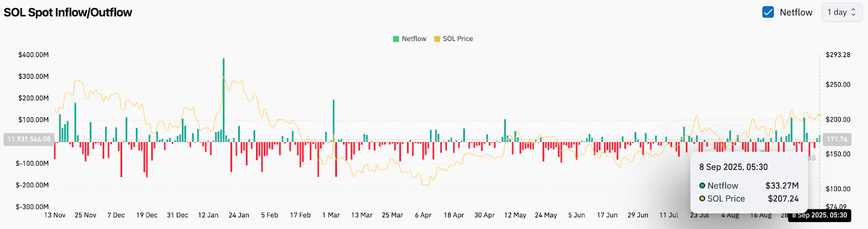Click the tall green bar near 1 Mar
Viewport: 868px width, 229px height.
tap(334, 121)
